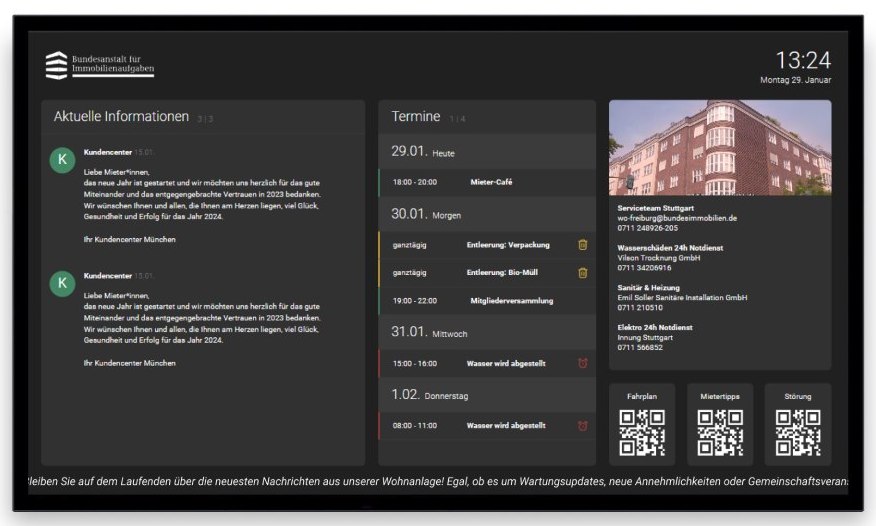Click the green K avatar of the second Kundencenter message
The height and width of the screenshot is (526, 876).
pyautogui.click(x=62, y=283)
